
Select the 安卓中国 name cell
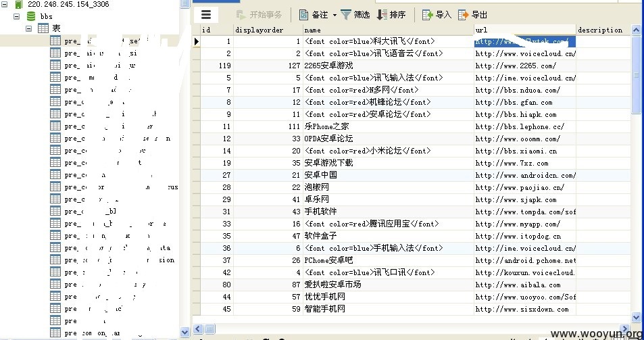point(388,175)
